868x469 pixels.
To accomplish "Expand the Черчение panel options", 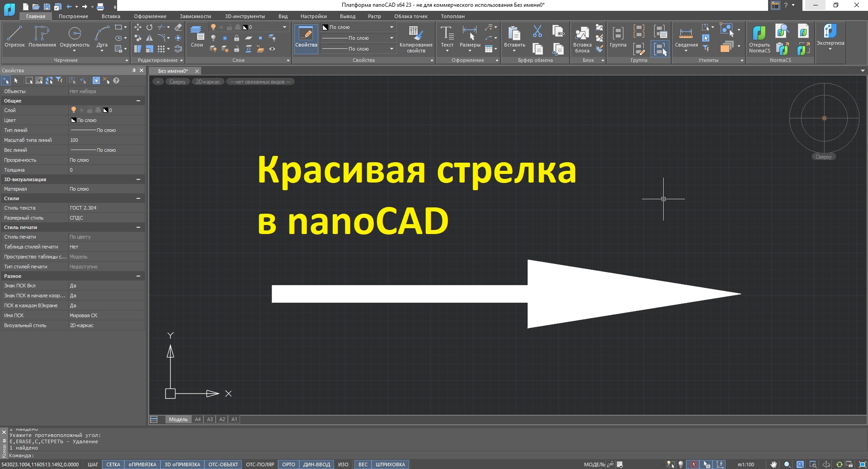I will click(x=127, y=60).
